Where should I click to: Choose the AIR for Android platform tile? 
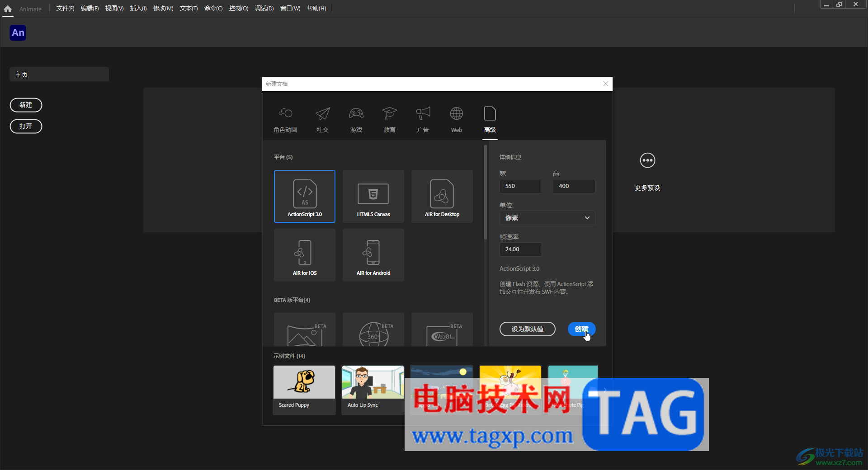tap(373, 255)
